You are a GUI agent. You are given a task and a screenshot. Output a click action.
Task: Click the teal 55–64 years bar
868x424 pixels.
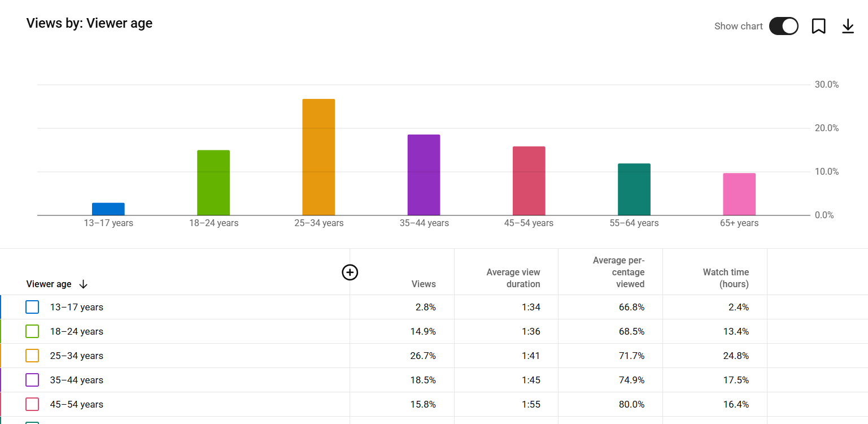click(634, 189)
